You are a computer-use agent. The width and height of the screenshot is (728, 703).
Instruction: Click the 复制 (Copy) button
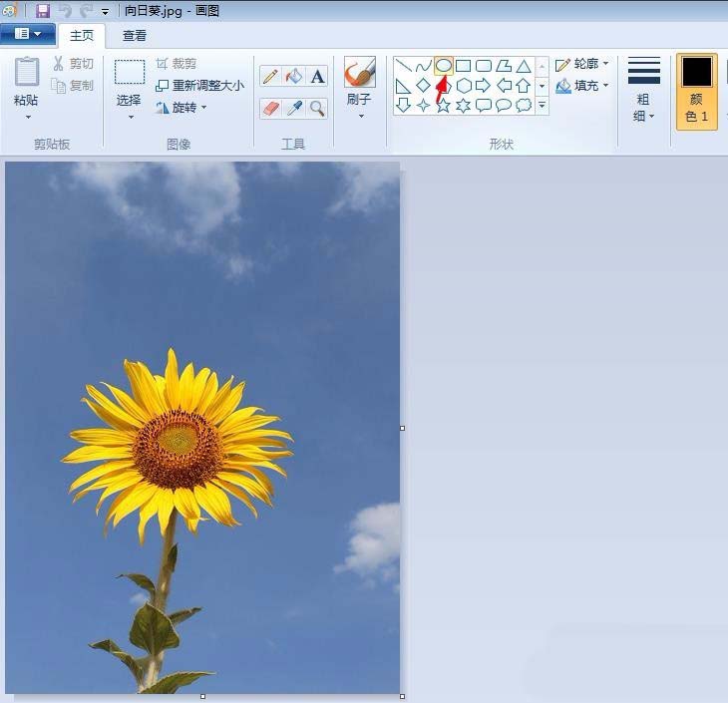pos(74,86)
